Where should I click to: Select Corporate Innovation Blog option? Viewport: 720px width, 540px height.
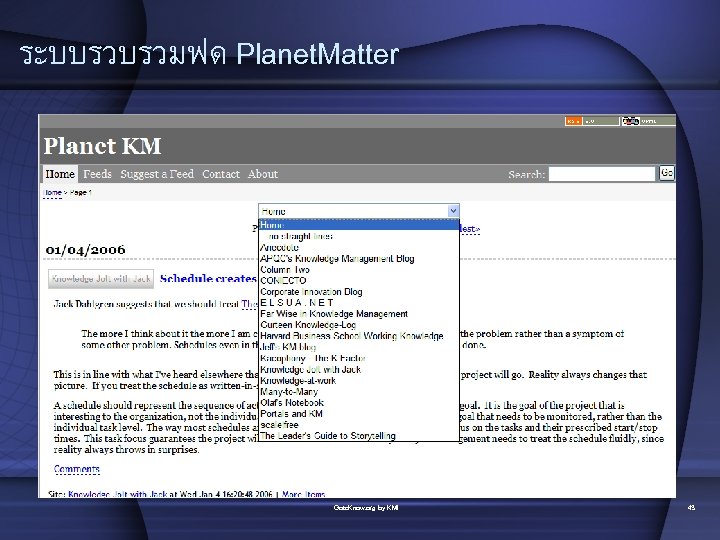click(x=359, y=292)
